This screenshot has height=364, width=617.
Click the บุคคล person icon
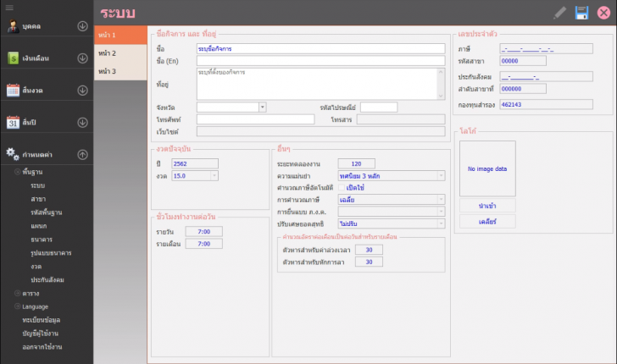[13, 26]
